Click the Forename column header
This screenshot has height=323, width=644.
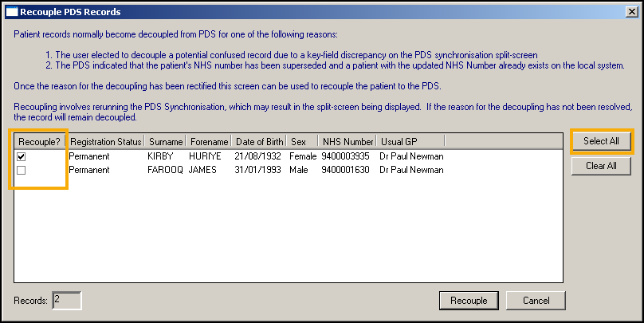210,141
